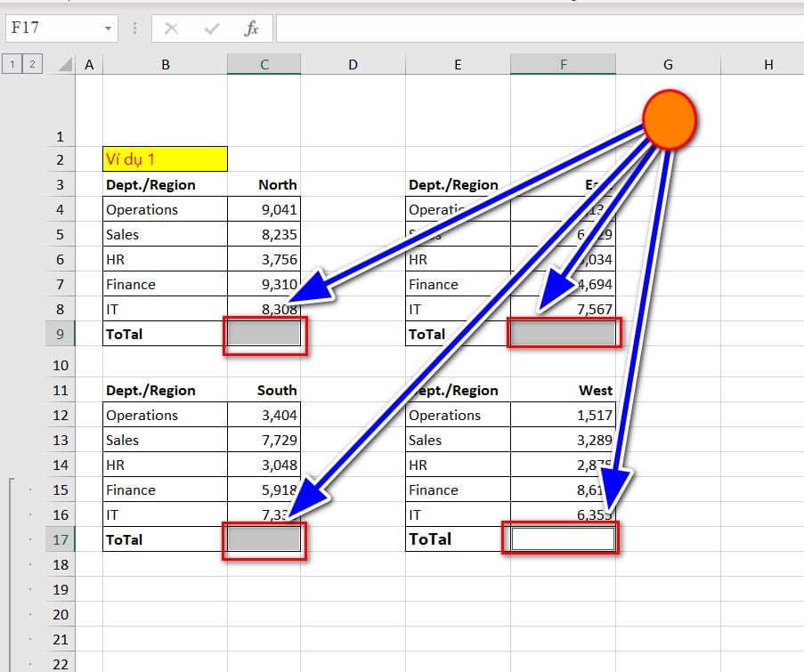This screenshot has width=804, height=672.
Task: Click outline level 1 button
Action: tap(12, 64)
